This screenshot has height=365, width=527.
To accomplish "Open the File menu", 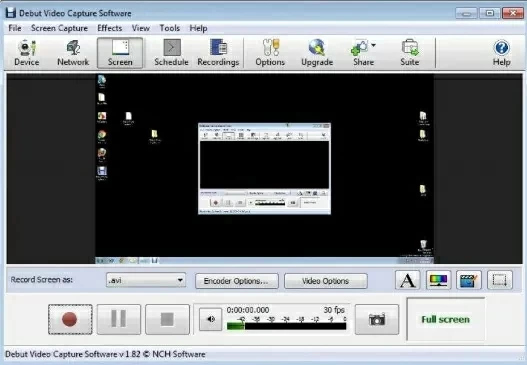I will point(15,28).
